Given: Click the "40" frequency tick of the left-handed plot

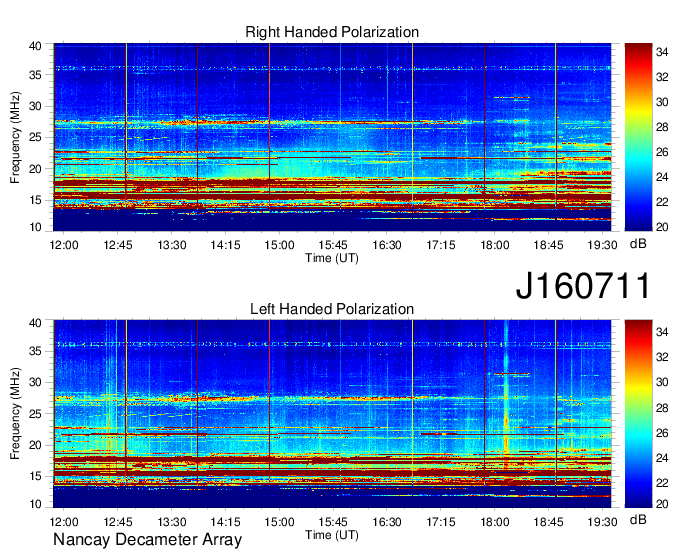Looking at the screenshot, I should (36, 323).
